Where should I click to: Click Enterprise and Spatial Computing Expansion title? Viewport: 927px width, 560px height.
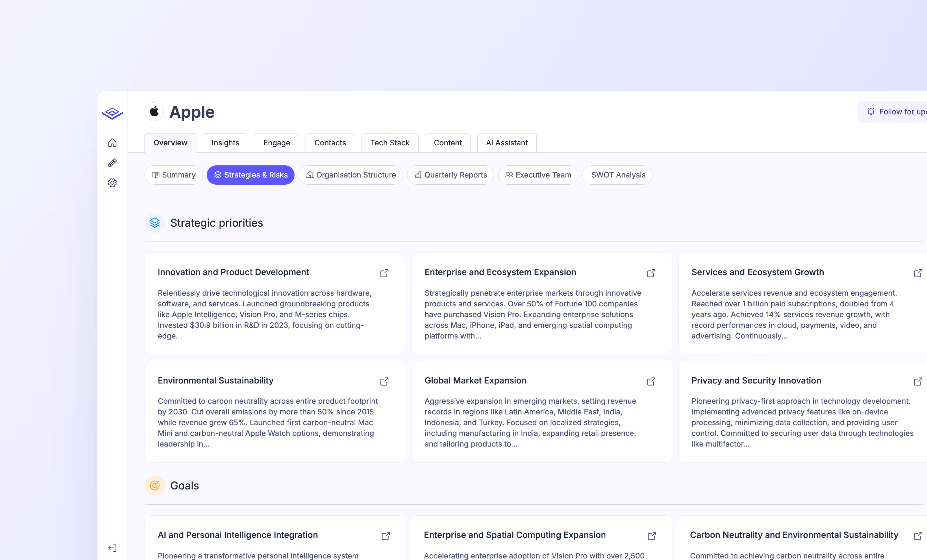pyautogui.click(x=515, y=535)
